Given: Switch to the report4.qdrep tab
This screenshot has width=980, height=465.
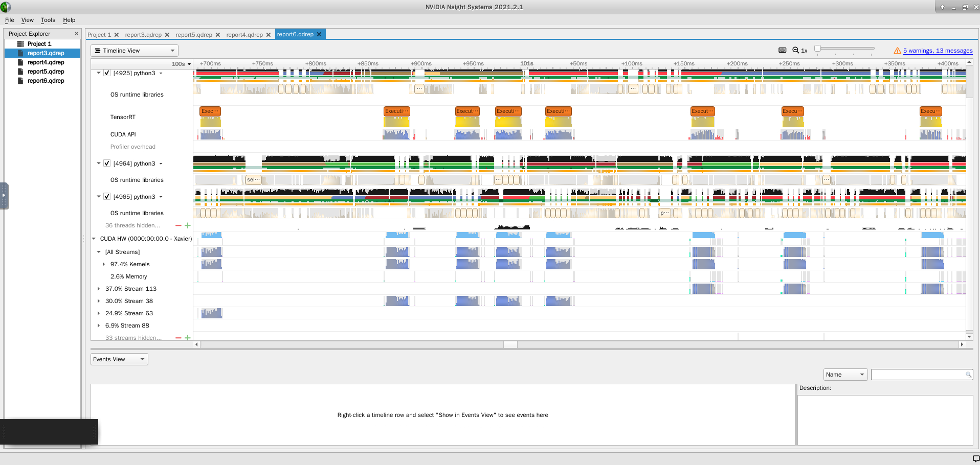Looking at the screenshot, I should click(244, 35).
